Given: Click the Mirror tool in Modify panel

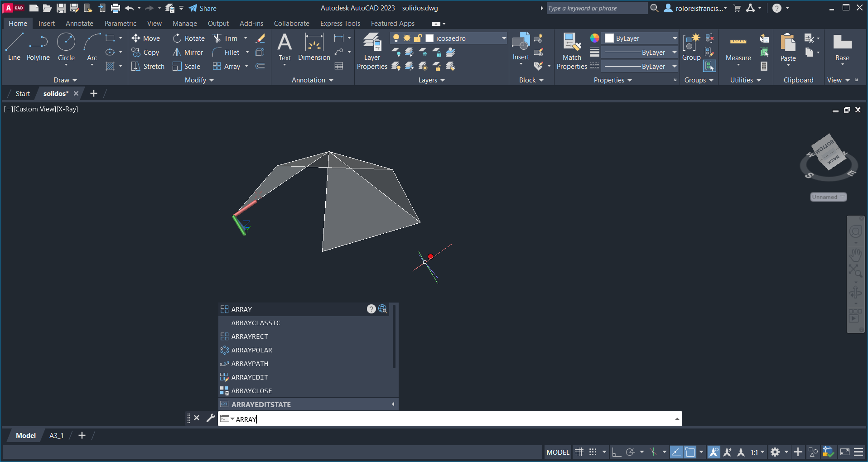Looking at the screenshot, I should pos(188,53).
